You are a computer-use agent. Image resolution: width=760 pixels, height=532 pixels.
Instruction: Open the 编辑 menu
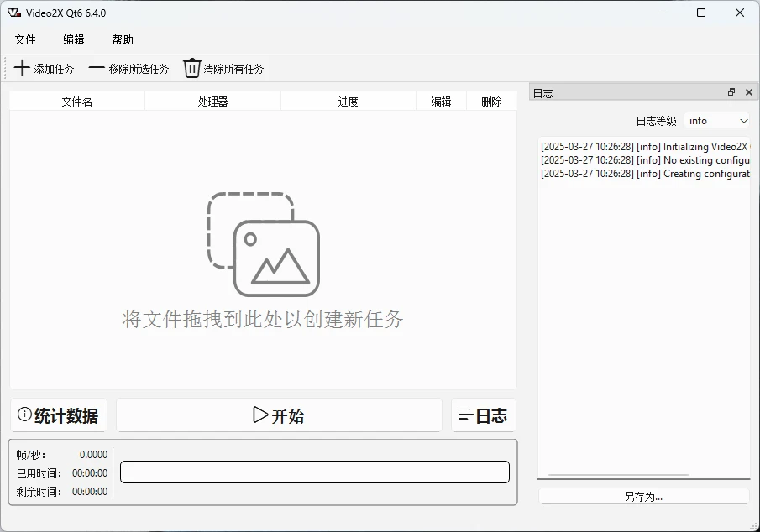[74, 39]
